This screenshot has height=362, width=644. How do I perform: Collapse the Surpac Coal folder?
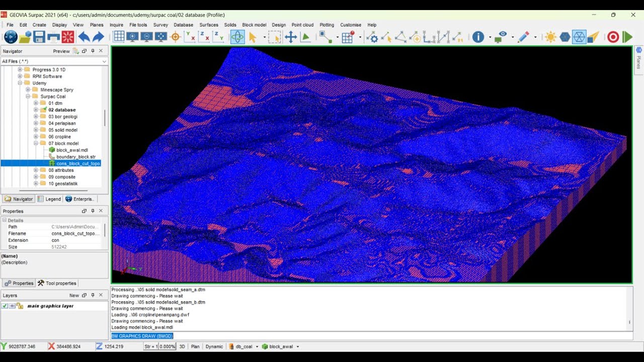[28, 96]
